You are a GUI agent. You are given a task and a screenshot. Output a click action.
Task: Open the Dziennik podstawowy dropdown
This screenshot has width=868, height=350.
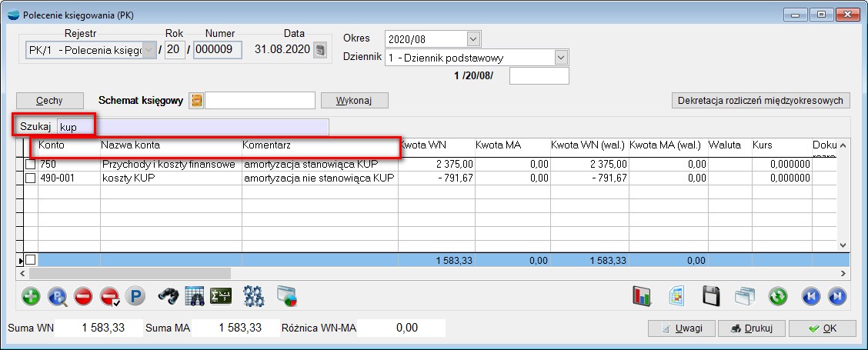tap(561, 58)
